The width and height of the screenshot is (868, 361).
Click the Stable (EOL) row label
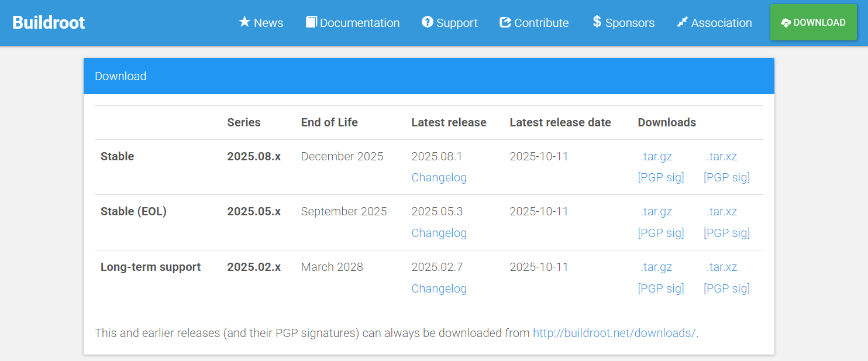pyautogui.click(x=133, y=211)
